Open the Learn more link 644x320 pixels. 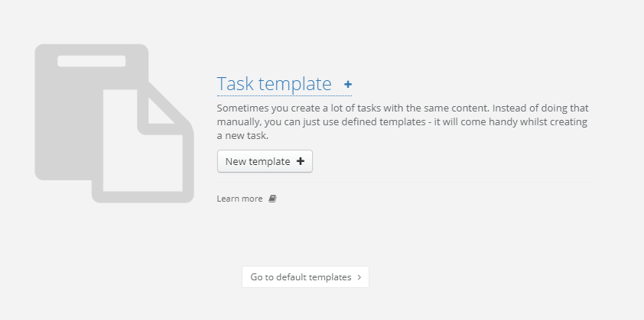click(239, 199)
